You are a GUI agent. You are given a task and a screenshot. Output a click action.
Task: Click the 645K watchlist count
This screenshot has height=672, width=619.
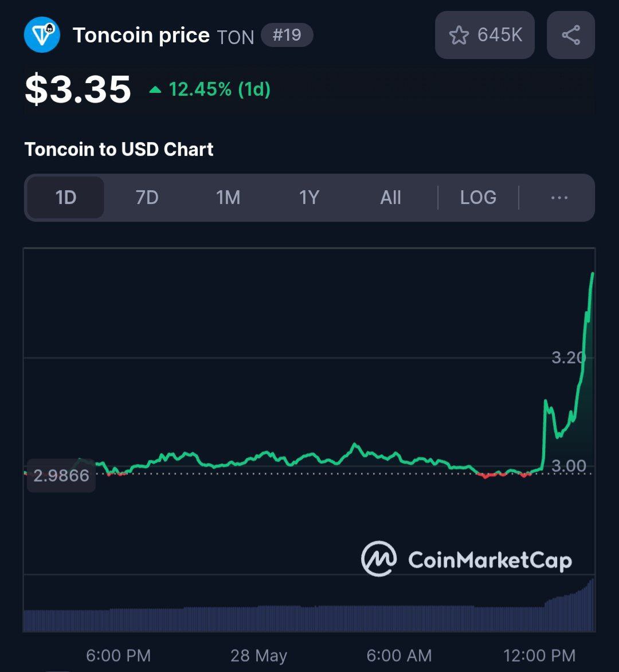pos(500,35)
